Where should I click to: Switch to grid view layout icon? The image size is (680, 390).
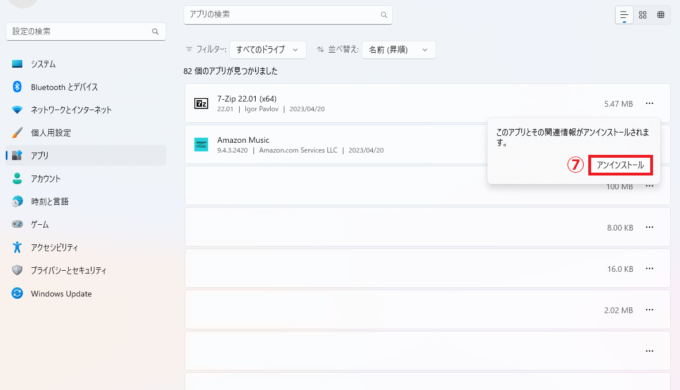click(x=643, y=15)
